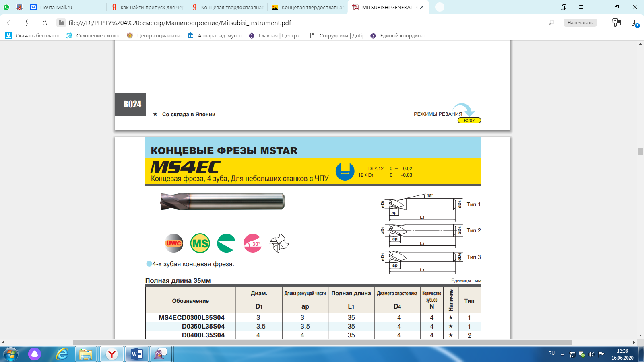
Task: Open the downloads arrow with badge 3
Action: click(x=635, y=23)
